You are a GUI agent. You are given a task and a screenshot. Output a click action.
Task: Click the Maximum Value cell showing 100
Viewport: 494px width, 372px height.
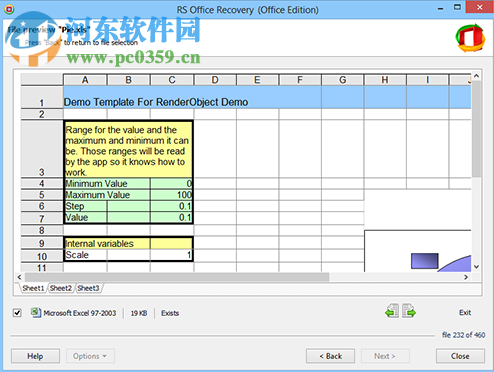[171, 195]
